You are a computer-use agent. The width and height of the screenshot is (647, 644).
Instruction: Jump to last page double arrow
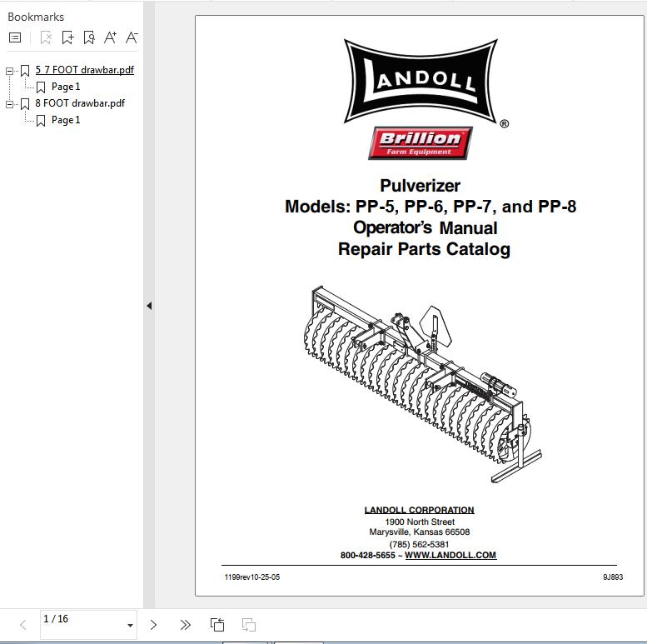[186, 625]
